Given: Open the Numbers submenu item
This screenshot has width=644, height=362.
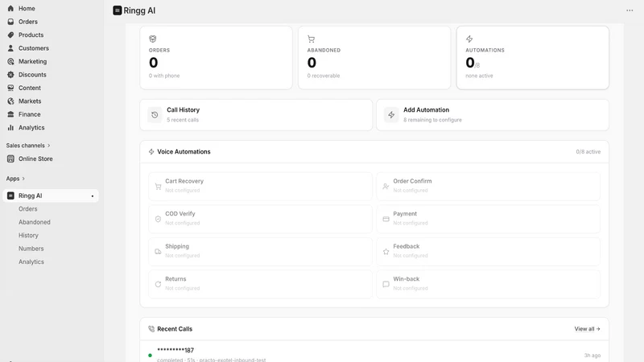Looking at the screenshot, I should point(31,249).
